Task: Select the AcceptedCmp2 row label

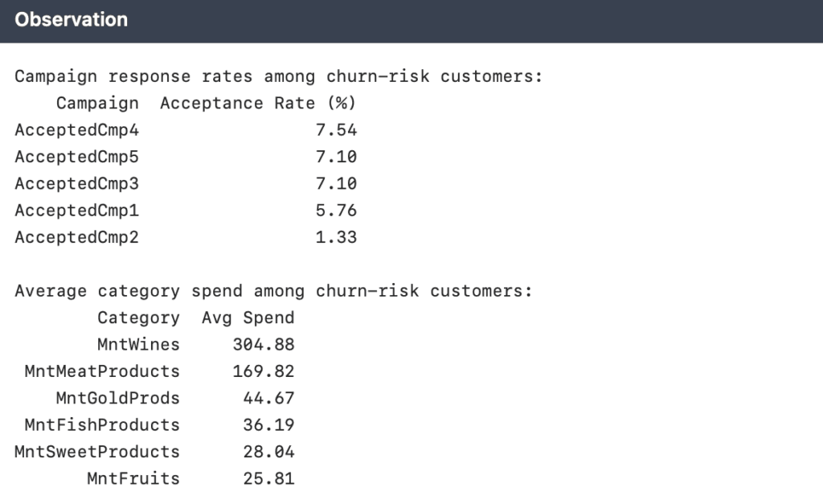Action: 76,237
